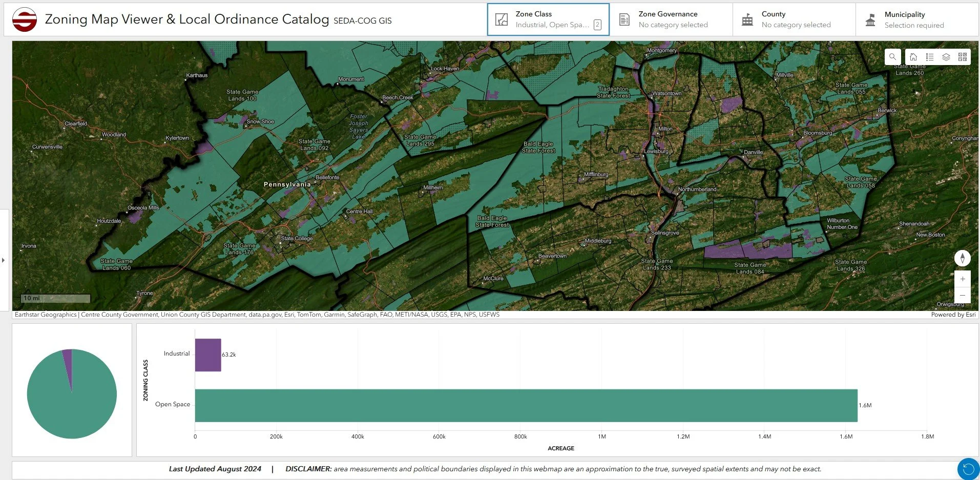Open the Municipality category selector
The height and width of the screenshot is (480, 980).
pyautogui.click(x=917, y=19)
